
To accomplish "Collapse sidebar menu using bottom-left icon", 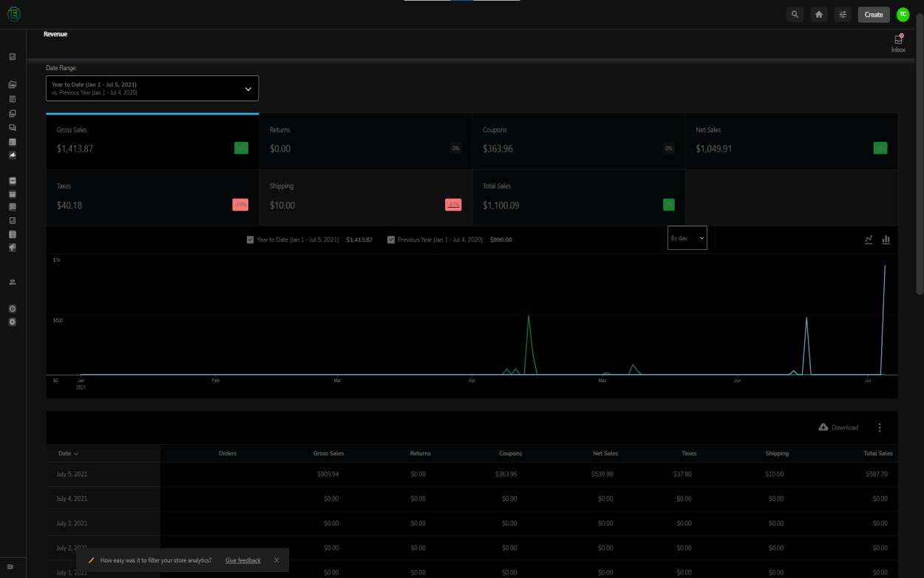I will pyautogui.click(x=10, y=566).
